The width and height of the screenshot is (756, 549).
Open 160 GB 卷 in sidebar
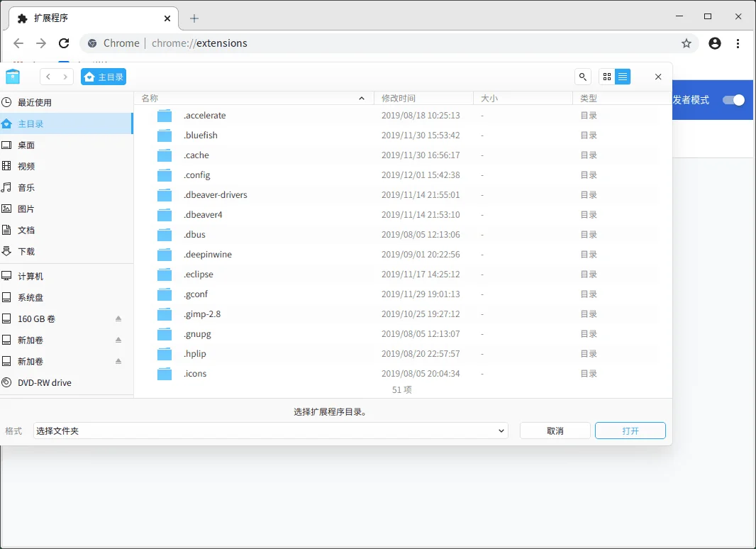(66, 318)
